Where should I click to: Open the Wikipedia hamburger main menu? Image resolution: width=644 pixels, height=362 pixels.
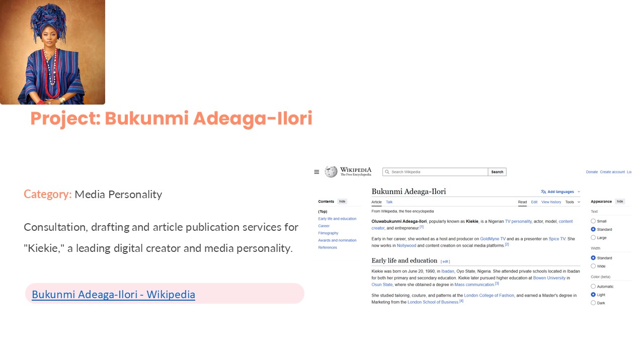pos(316,172)
